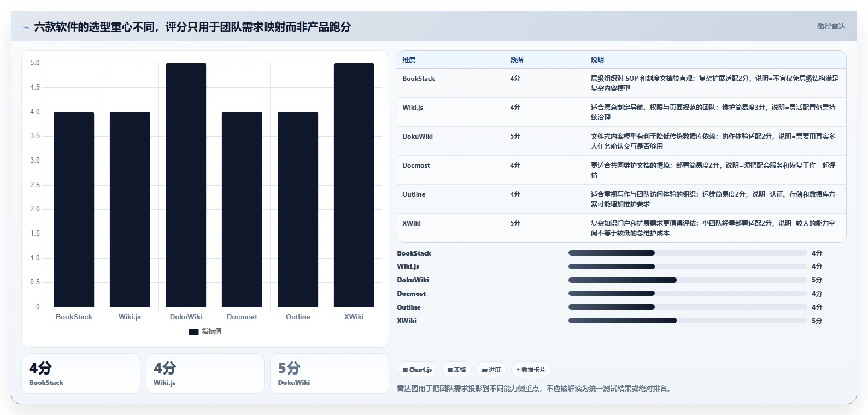Click the XWiki bar in the chart
The image size is (868, 415).
tap(354, 185)
